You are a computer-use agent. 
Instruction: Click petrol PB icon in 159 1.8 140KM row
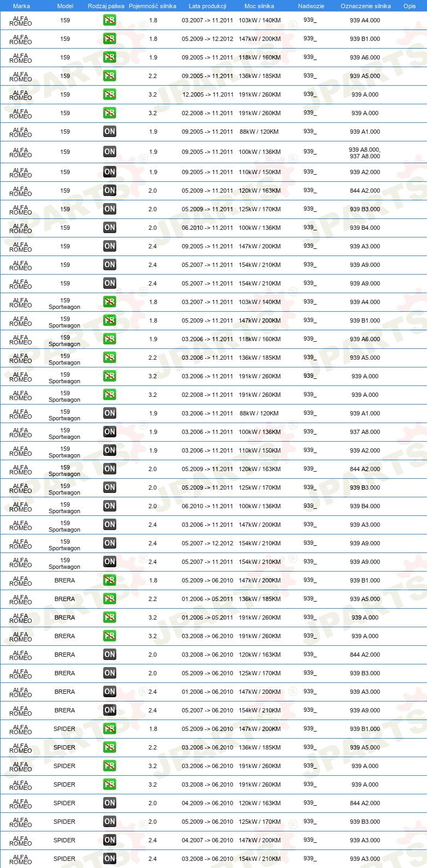[110, 20]
